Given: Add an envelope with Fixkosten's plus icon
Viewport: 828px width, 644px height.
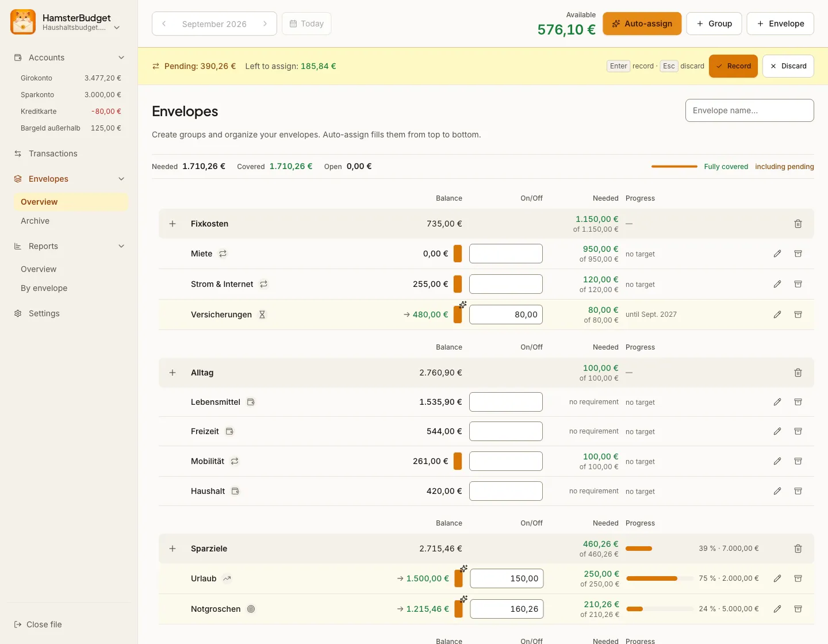Looking at the screenshot, I should (172, 224).
